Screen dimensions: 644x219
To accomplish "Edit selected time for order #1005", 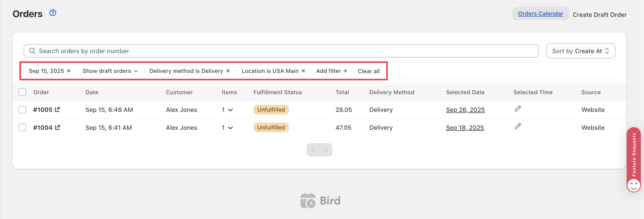I will (x=518, y=108).
